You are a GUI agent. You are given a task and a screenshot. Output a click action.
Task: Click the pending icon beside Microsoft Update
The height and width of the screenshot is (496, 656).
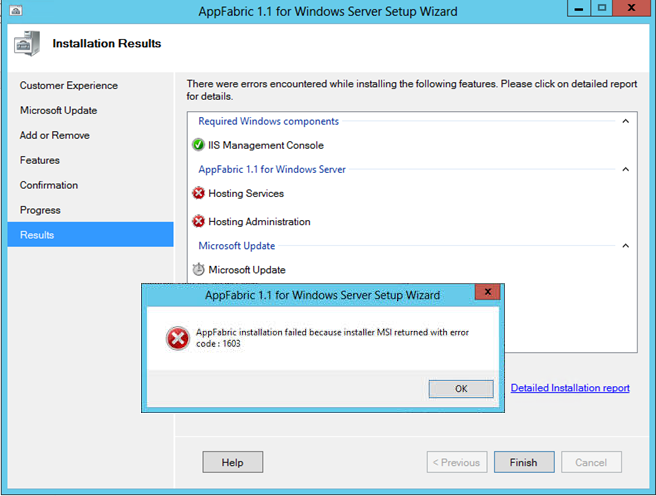tap(198, 270)
